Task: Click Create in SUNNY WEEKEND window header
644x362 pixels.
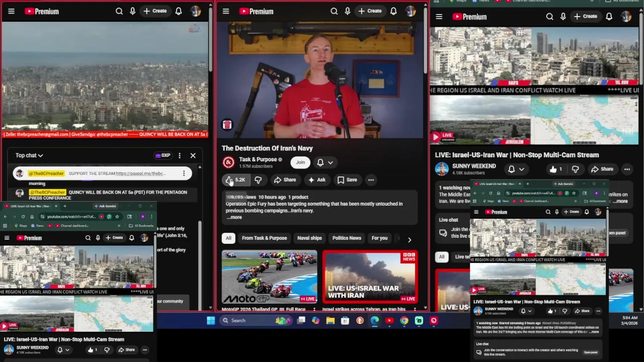Action: pos(586,17)
